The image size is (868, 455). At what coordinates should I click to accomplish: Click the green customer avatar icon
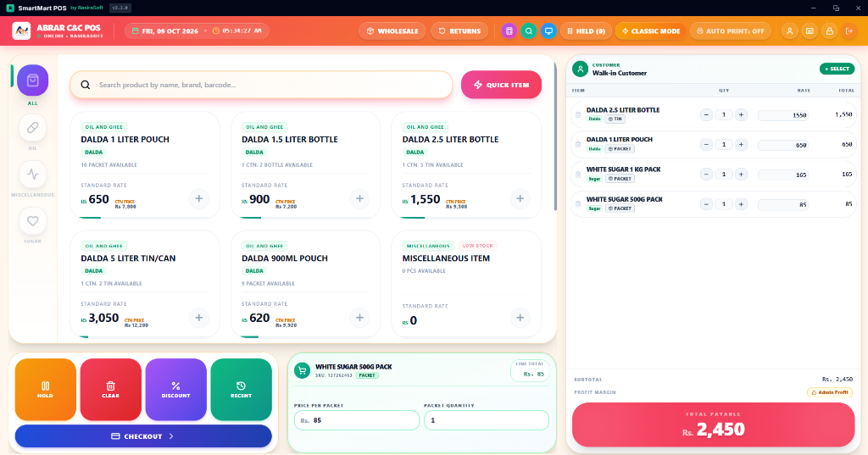click(580, 69)
